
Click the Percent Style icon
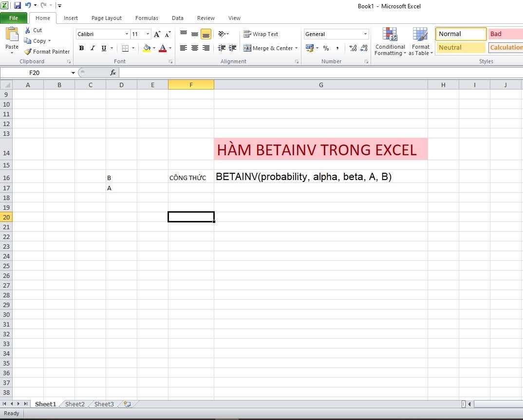click(x=326, y=48)
